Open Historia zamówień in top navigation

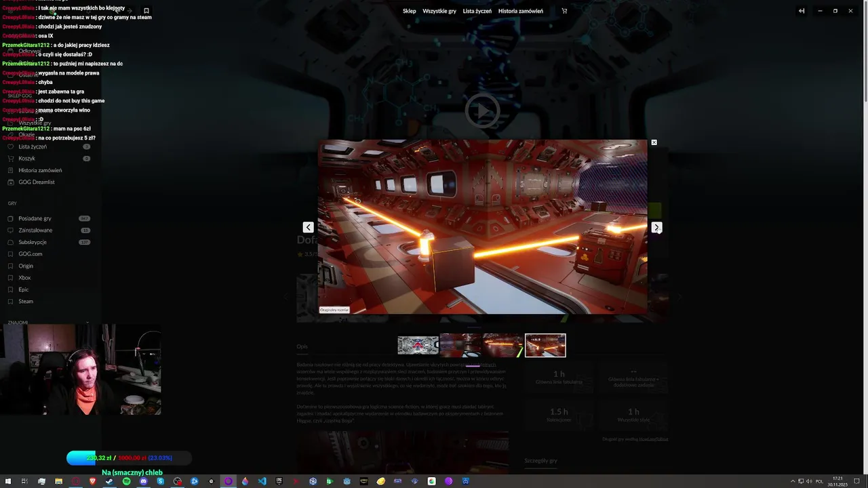tap(521, 11)
